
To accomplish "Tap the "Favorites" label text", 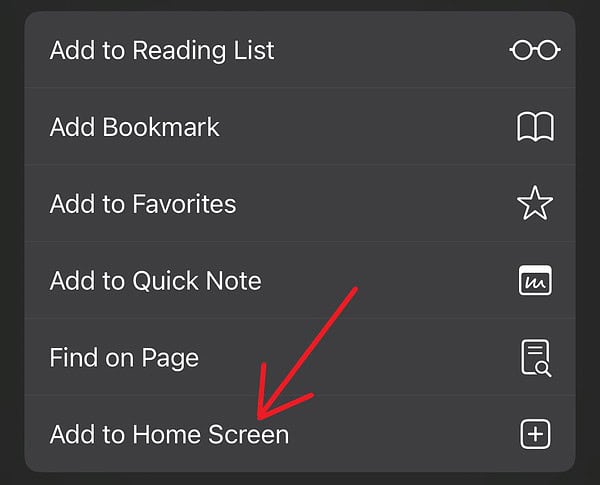I will (184, 203).
